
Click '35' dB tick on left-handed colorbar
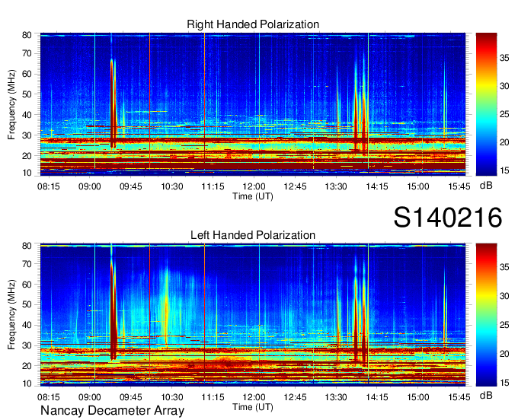point(504,267)
